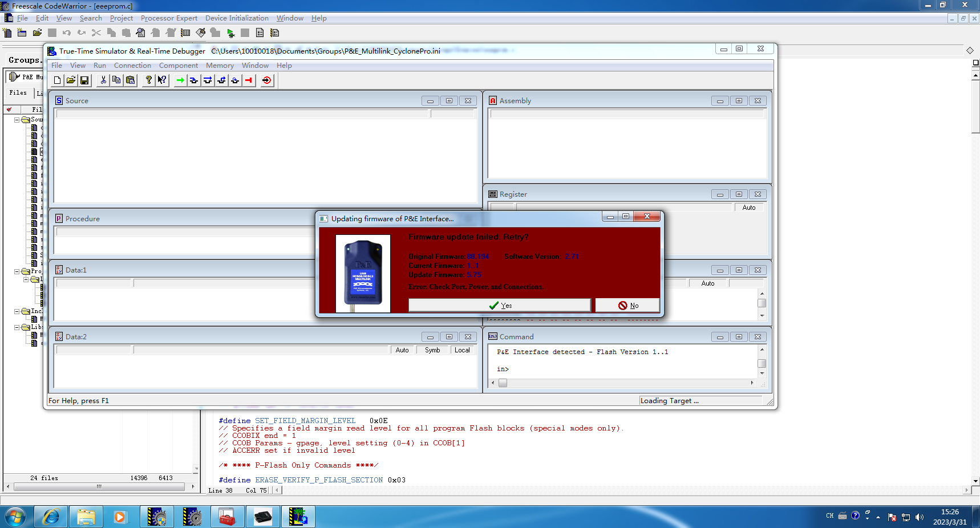Click the green Start/Continue arrow in debugger toolbar
This screenshot has height=528, width=980.
[180, 80]
